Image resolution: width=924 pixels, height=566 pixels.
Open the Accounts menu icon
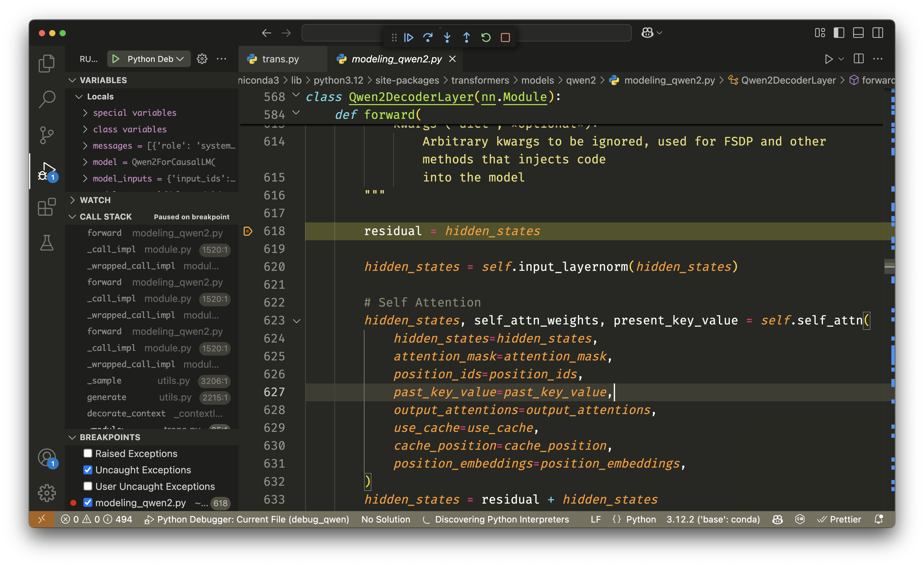pyautogui.click(x=47, y=458)
